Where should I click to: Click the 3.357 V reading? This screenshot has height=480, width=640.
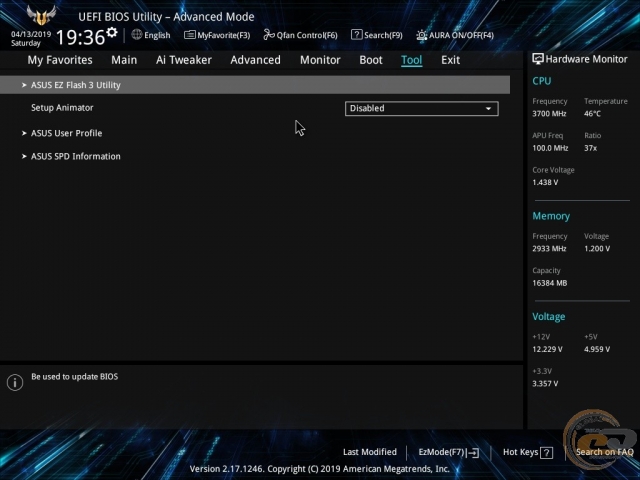coord(545,383)
